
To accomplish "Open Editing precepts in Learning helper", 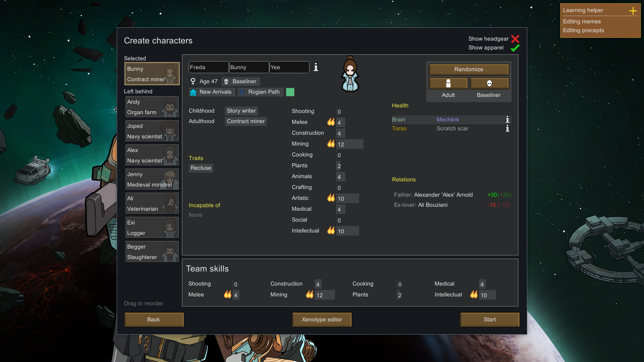I will coord(584,31).
